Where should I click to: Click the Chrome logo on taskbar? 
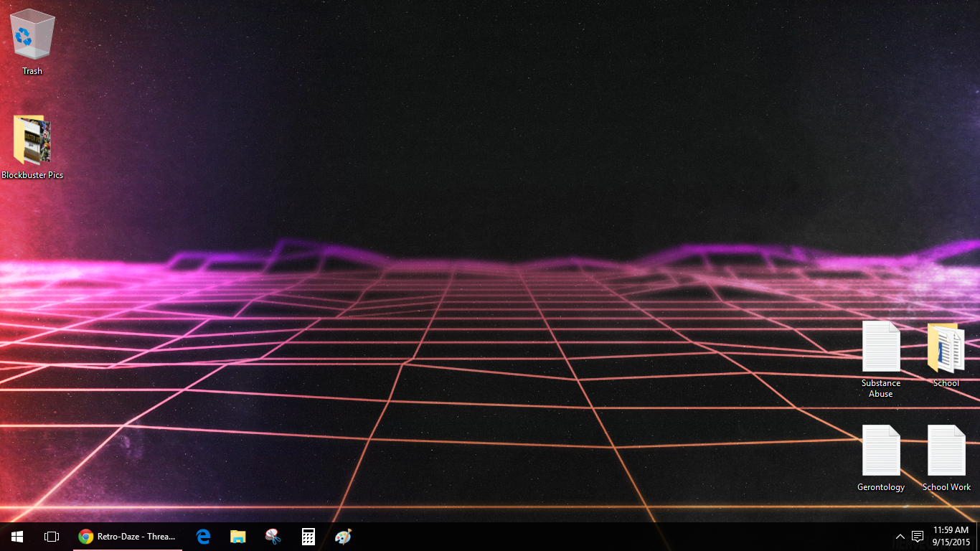click(x=86, y=537)
